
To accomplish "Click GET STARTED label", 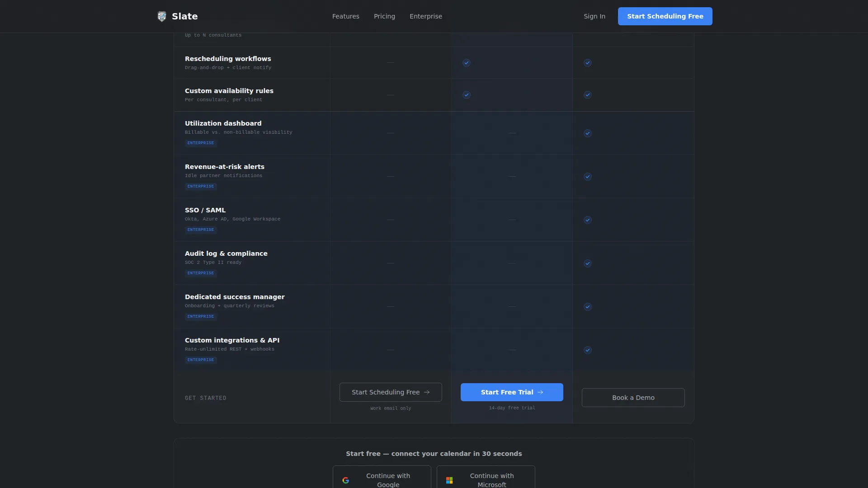I will [x=205, y=398].
